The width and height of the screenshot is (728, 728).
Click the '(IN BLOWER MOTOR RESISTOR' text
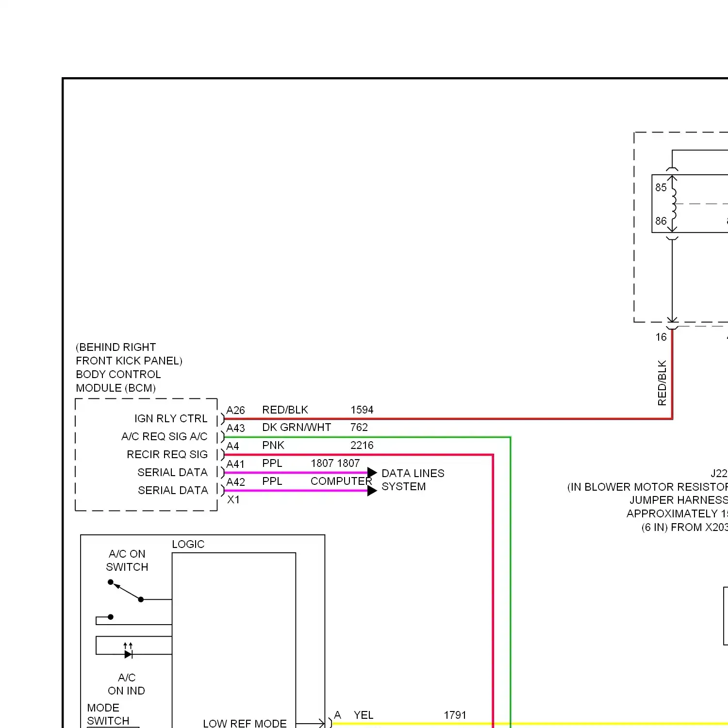pyautogui.click(x=647, y=487)
